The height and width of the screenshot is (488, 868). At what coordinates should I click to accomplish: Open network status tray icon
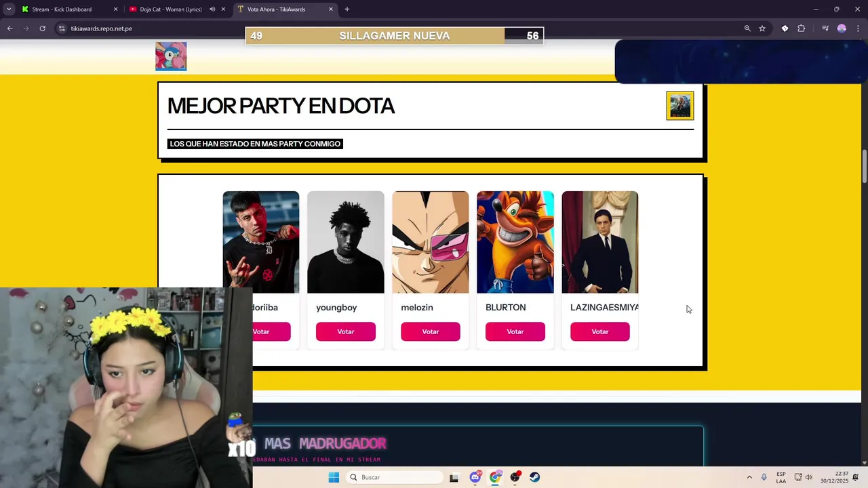click(x=798, y=477)
